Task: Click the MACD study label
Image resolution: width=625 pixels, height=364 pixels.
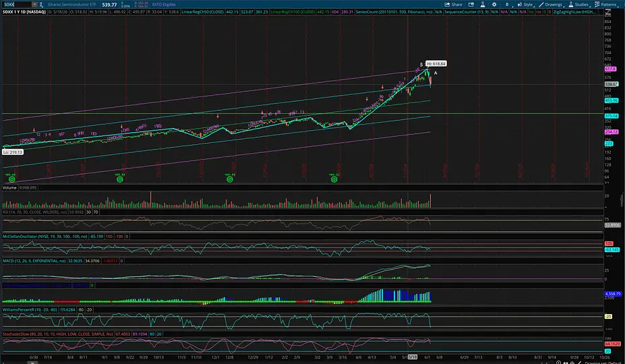Action: 34,261
